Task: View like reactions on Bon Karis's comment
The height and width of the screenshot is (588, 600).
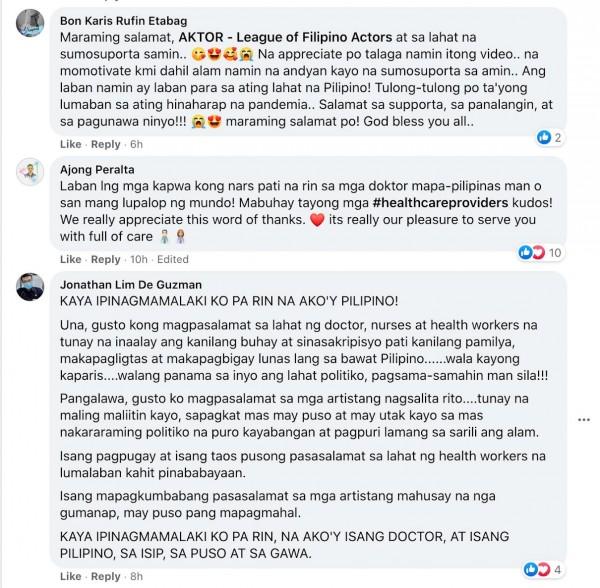Action: [x=549, y=137]
